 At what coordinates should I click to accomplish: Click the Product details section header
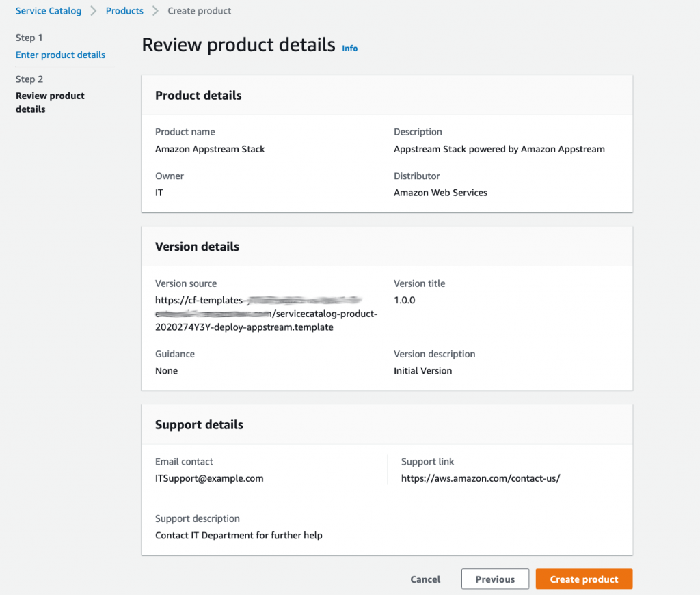point(198,95)
